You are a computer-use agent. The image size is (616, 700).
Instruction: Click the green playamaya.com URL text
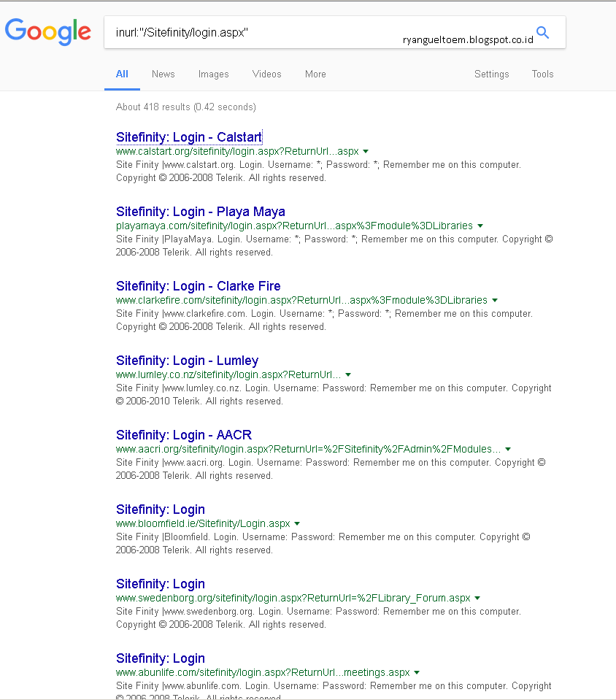(294, 226)
